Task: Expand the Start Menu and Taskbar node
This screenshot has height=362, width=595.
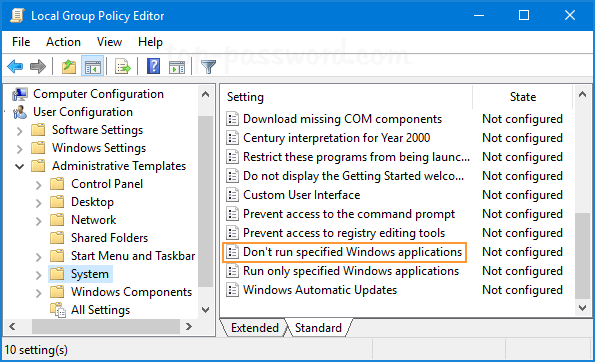Action: (38, 257)
